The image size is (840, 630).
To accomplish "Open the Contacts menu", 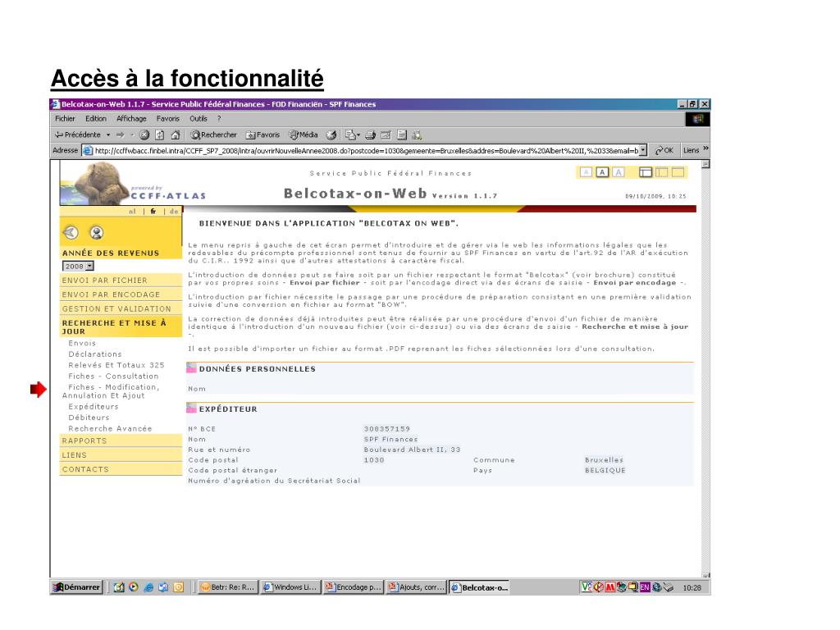I will [x=121, y=469].
